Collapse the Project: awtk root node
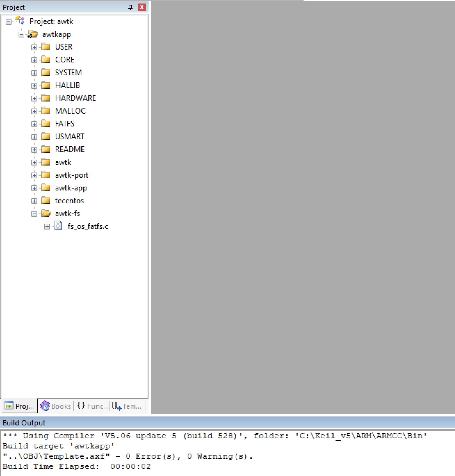 (9, 22)
